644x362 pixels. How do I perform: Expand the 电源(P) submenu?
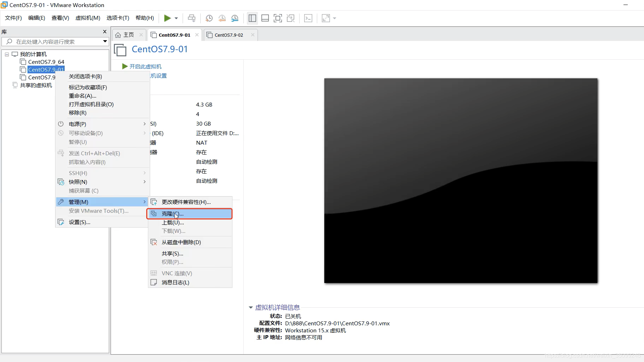pyautogui.click(x=102, y=124)
